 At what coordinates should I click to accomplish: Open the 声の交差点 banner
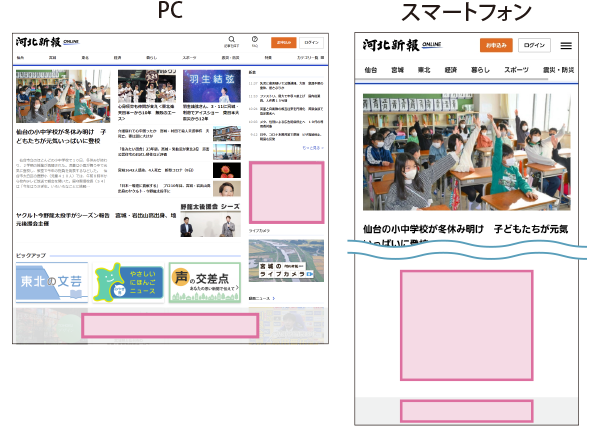tap(205, 282)
